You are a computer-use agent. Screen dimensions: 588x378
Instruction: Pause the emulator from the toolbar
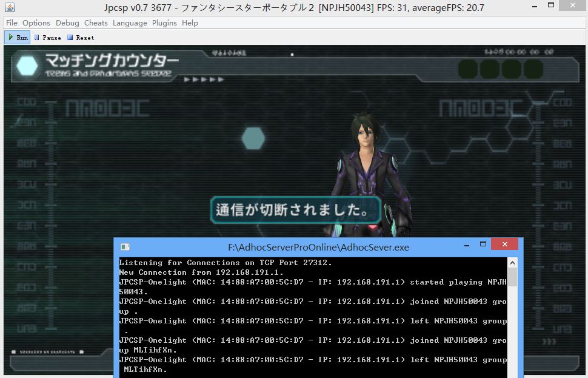[48, 38]
